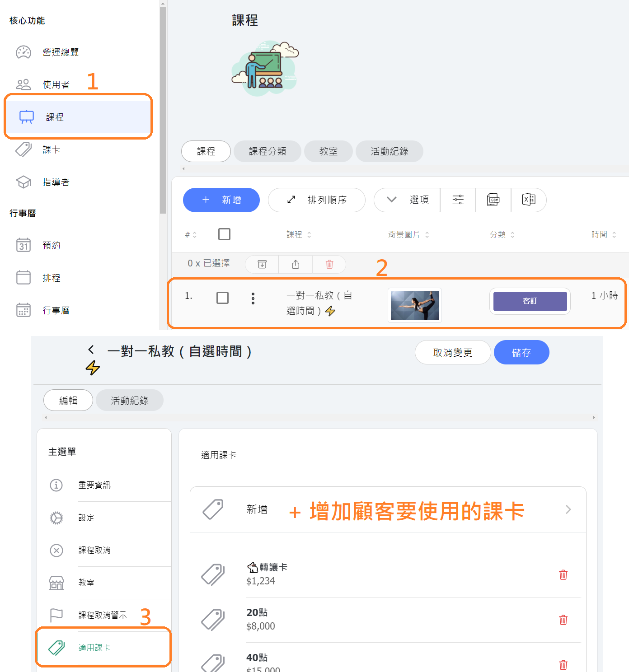
Task: Switch to the 課程分類 tab
Action: pos(267,151)
